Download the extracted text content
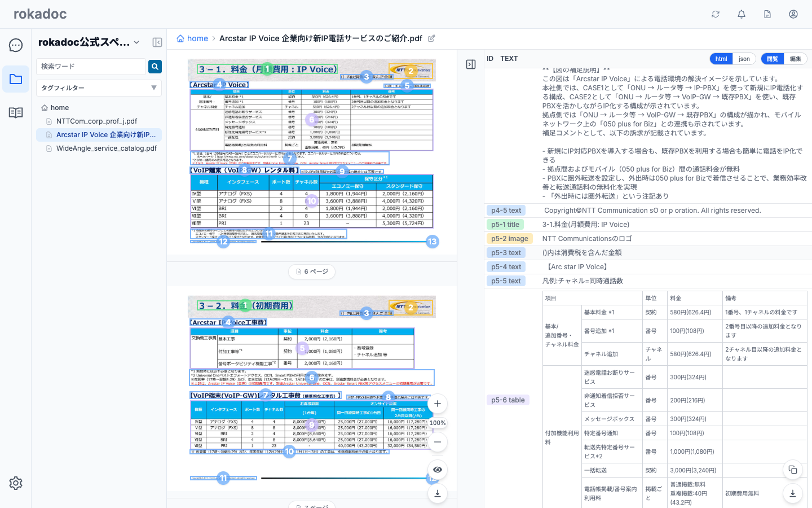This screenshot has width=812, height=508. pos(793,493)
